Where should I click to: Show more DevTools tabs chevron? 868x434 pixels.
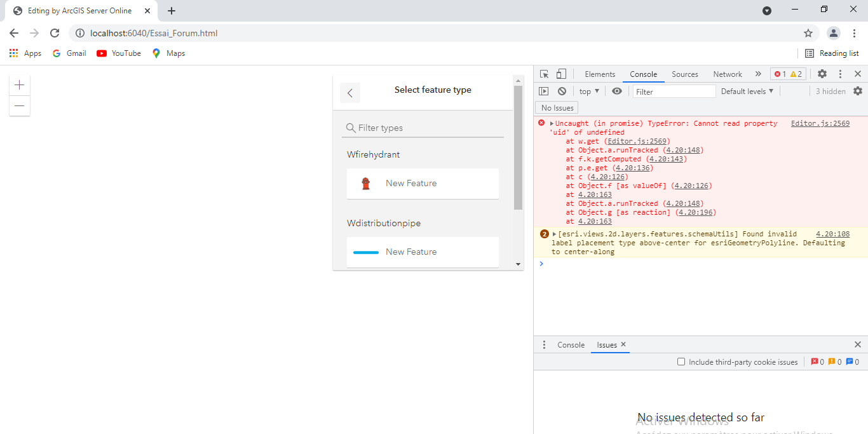pyautogui.click(x=758, y=74)
